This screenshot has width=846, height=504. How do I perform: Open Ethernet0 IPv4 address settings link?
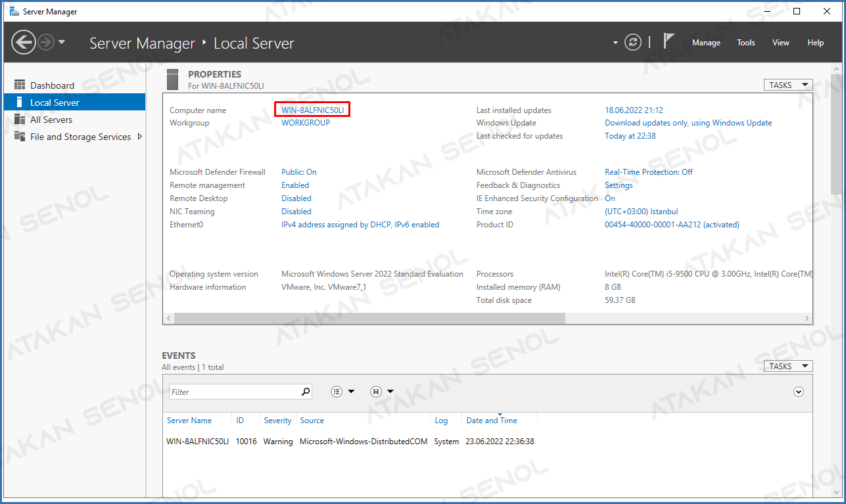[360, 225]
